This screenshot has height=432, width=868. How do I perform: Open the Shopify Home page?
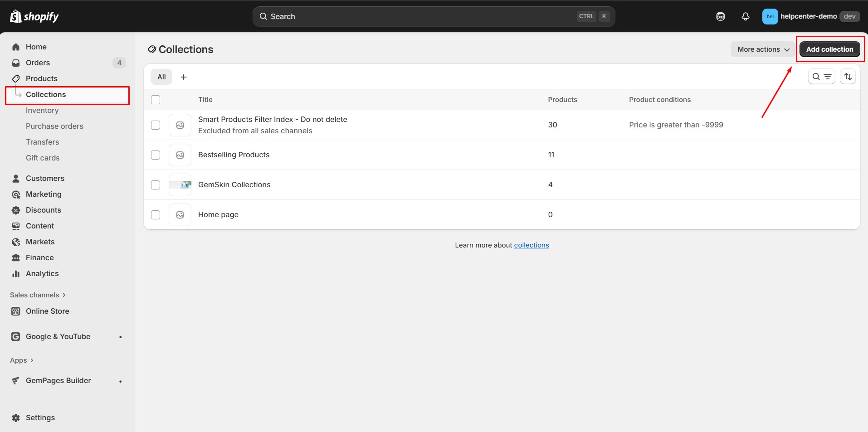pyautogui.click(x=37, y=47)
